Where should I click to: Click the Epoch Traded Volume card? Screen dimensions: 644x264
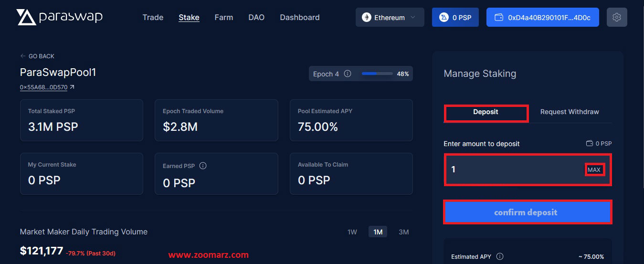click(216, 120)
